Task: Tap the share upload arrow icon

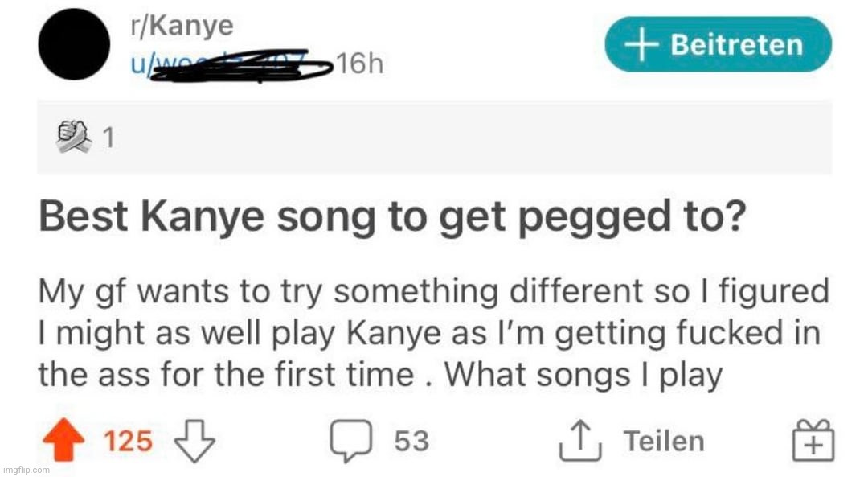Action: [x=580, y=441]
